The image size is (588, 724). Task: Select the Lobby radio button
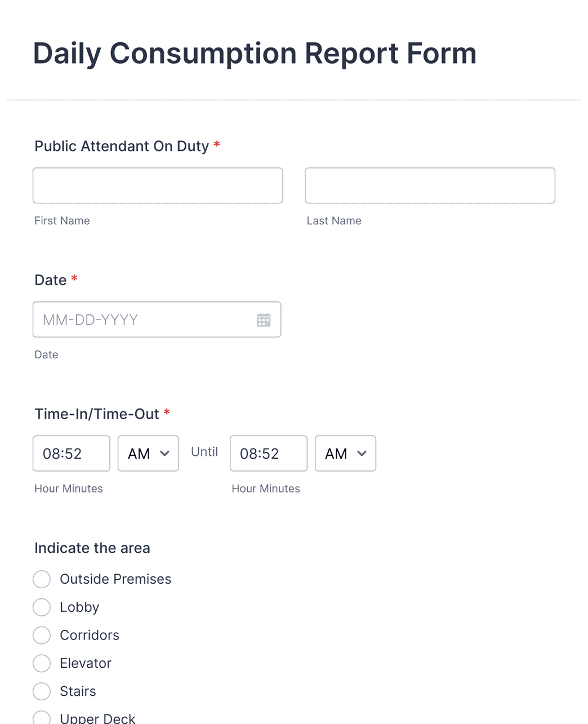click(42, 607)
